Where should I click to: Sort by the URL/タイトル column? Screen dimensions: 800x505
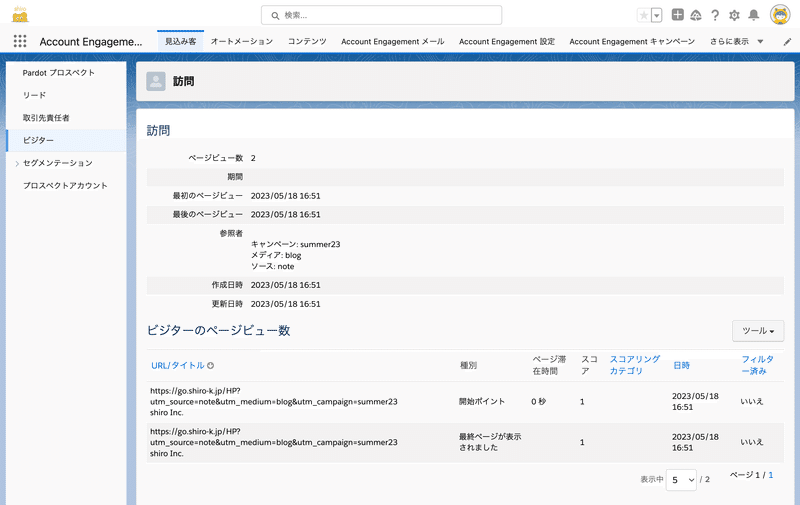click(178, 365)
